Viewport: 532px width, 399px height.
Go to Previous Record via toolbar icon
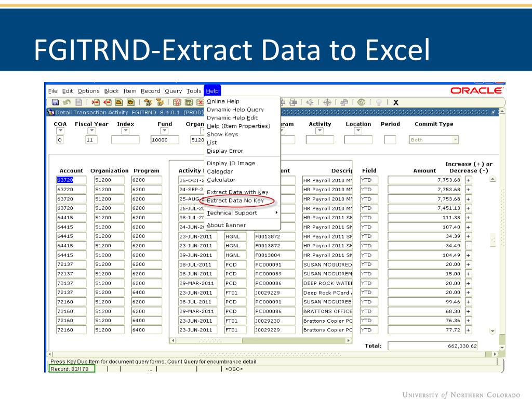coord(119,102)
